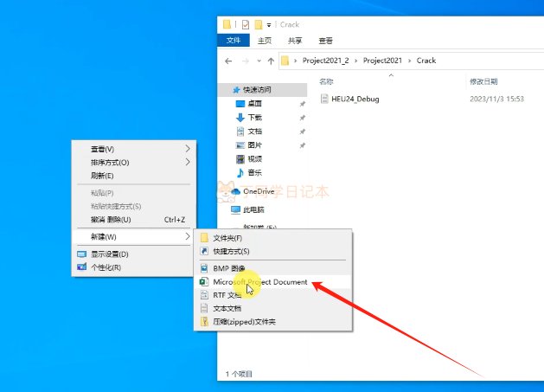Open Documents in the navigation pane

[254, 132]
